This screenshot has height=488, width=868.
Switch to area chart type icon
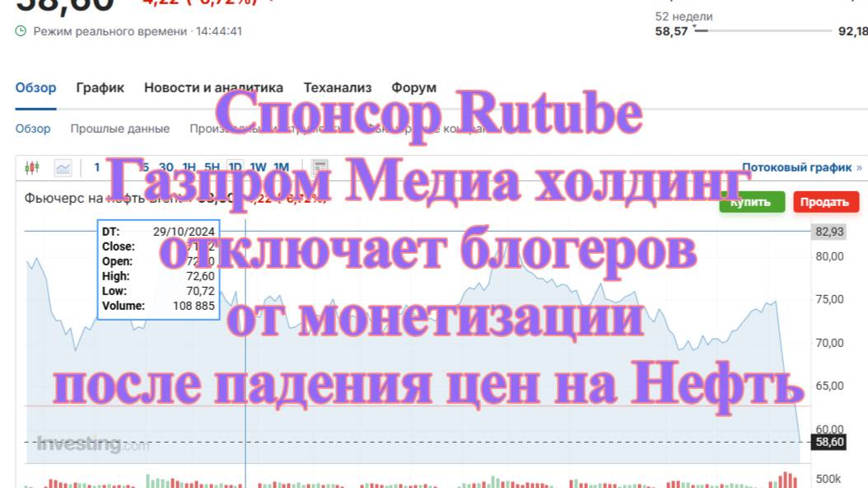(x=63, y=167)
